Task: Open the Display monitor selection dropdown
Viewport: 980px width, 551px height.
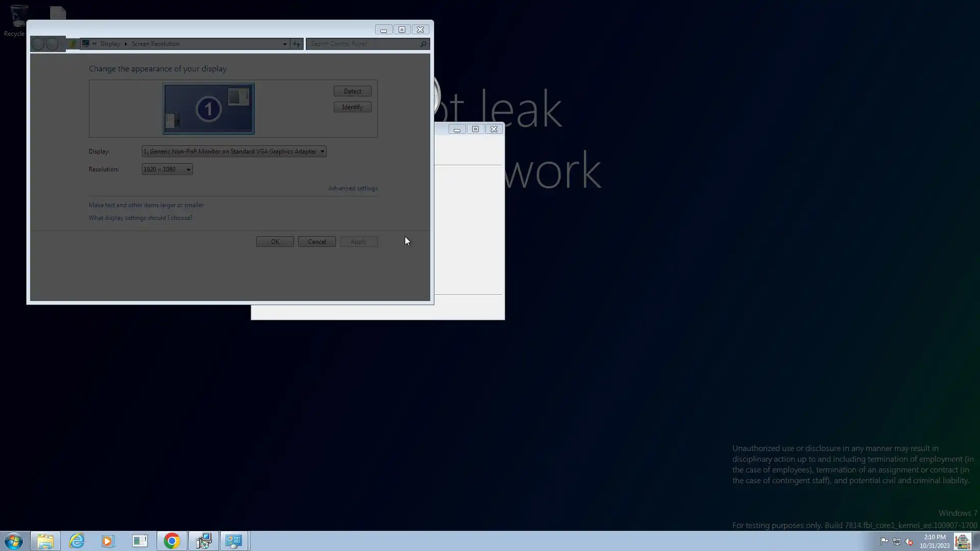Action: [234, 152]
